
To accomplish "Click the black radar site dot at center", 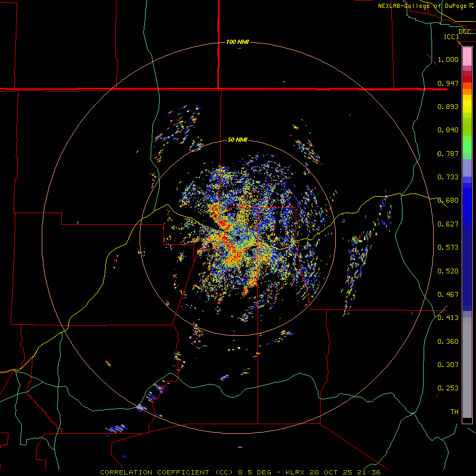I will 237,237.
